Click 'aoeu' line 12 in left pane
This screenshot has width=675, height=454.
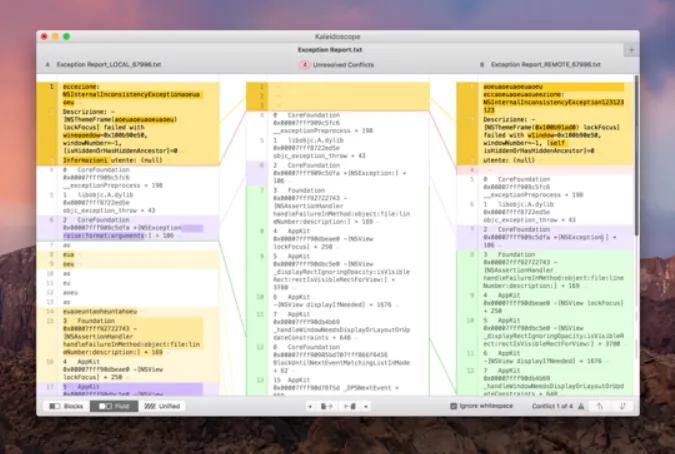(70, 293)
